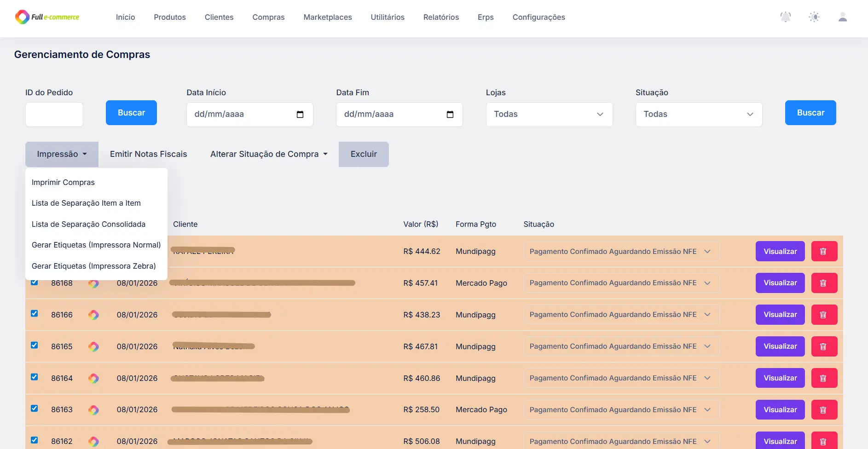Uncheck the checkbox for order 86163
Screen dimensions: 868x449
pyautogui.click(x=35, y=409)
